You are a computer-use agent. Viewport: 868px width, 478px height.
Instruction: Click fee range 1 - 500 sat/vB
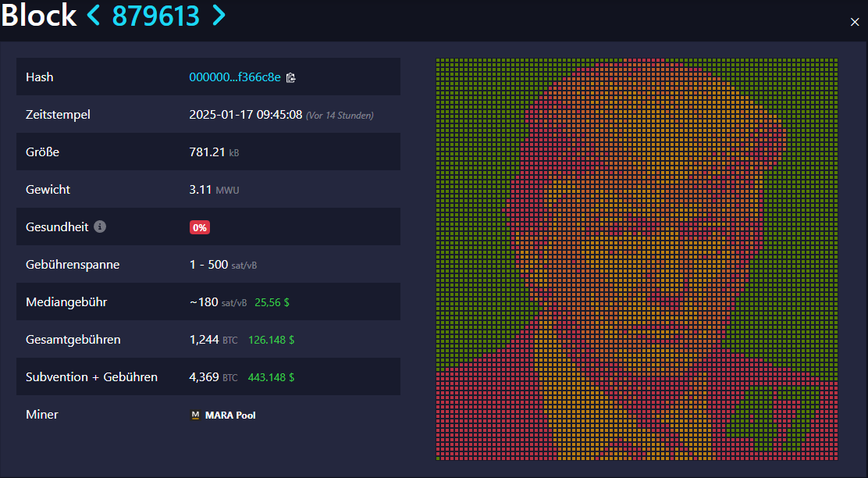pos(223,265)
